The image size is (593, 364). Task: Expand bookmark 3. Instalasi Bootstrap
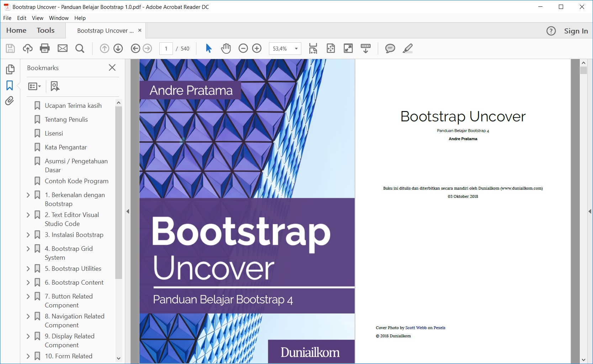(x=28, y=235)
